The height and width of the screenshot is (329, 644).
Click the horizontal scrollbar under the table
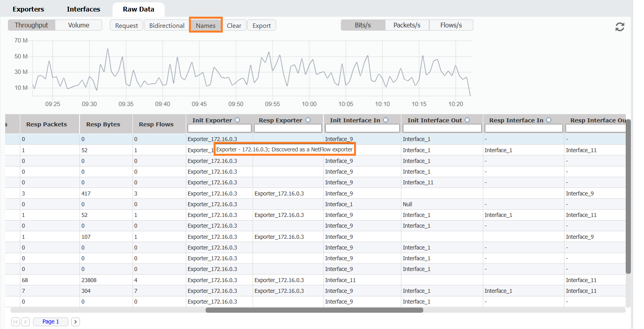[x=314, y=310]
